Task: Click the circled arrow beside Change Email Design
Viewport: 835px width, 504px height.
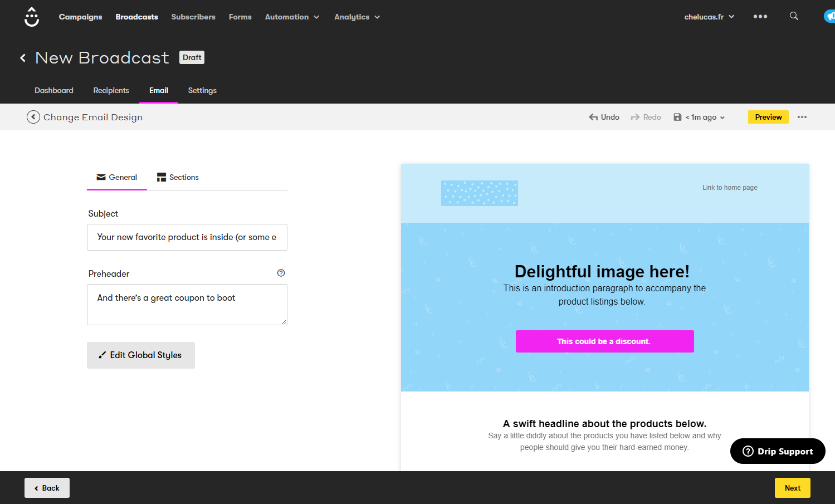Action: 33,117
